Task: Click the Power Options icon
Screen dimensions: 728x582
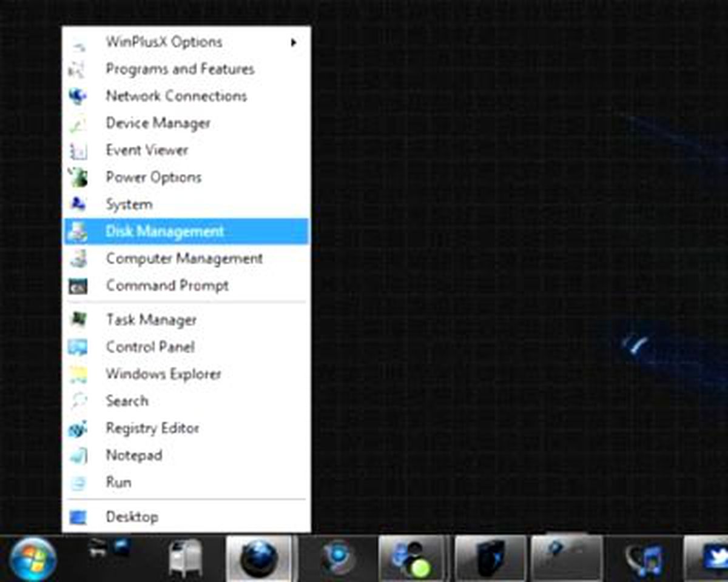Action: [x=78, y=178]
